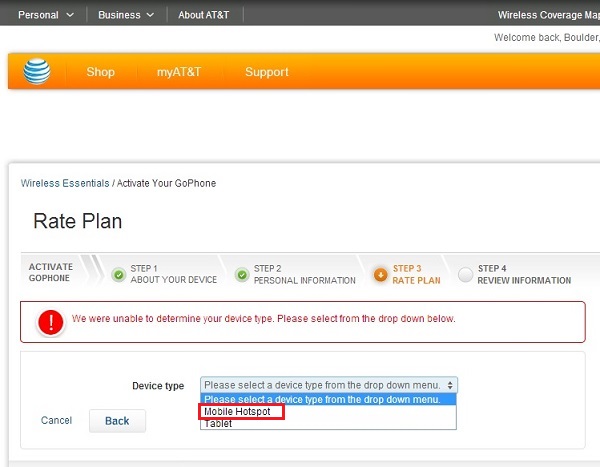
Task: Click the Activate Your GoPhone breadcrumb text
Action: pos(166,183)
